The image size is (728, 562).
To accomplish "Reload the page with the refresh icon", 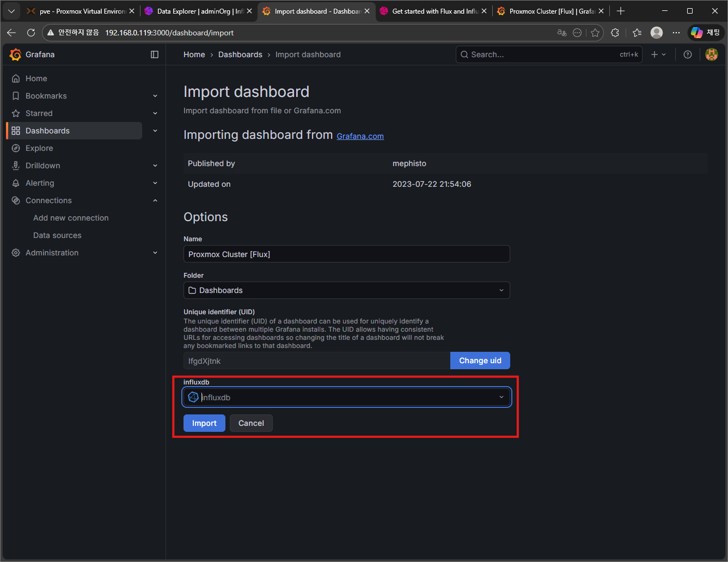I will tap(31, 33).
